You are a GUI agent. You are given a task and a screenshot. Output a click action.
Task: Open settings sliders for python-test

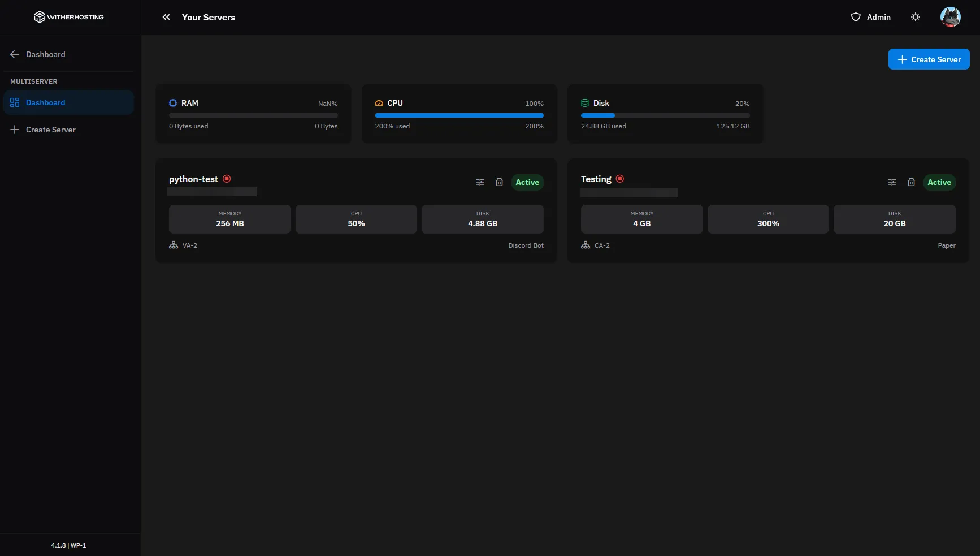coord(480,182)
